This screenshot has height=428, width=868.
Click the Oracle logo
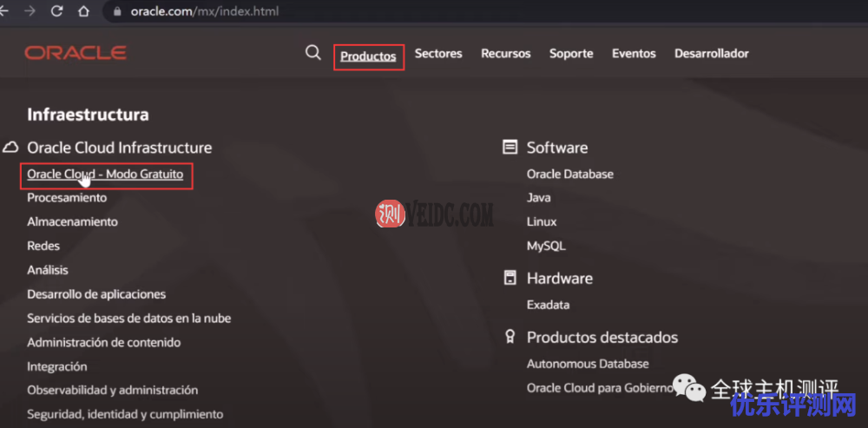pyautogui.click(x=76, y=53)
